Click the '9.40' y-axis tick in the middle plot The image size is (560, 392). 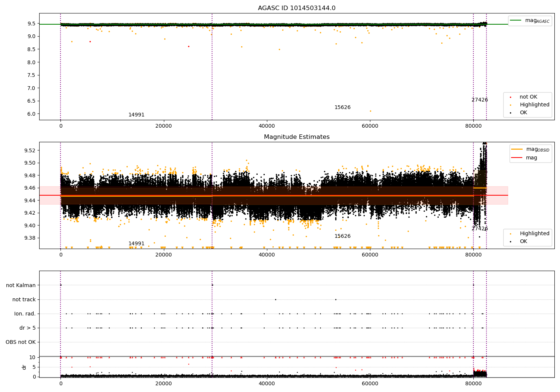coord(30,225)
